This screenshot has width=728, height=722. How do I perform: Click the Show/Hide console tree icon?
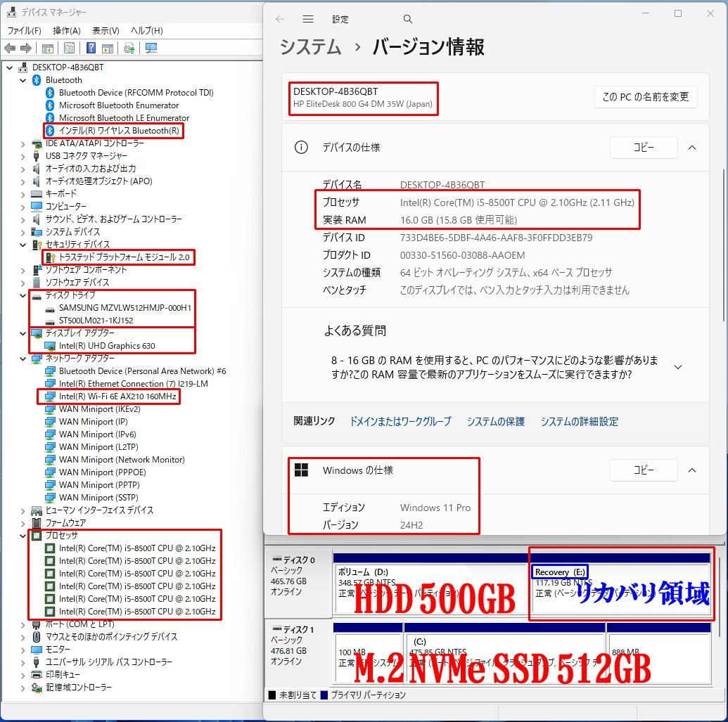pos(47,48)
